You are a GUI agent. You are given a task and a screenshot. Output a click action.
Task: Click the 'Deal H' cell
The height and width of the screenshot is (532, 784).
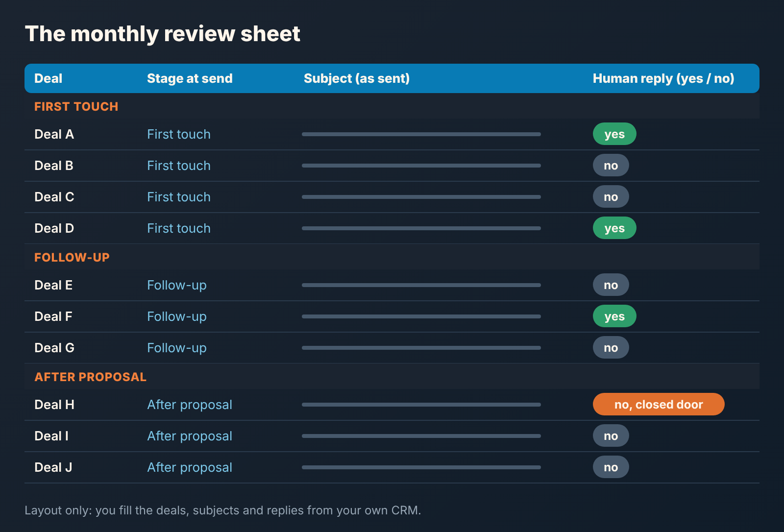54,405
